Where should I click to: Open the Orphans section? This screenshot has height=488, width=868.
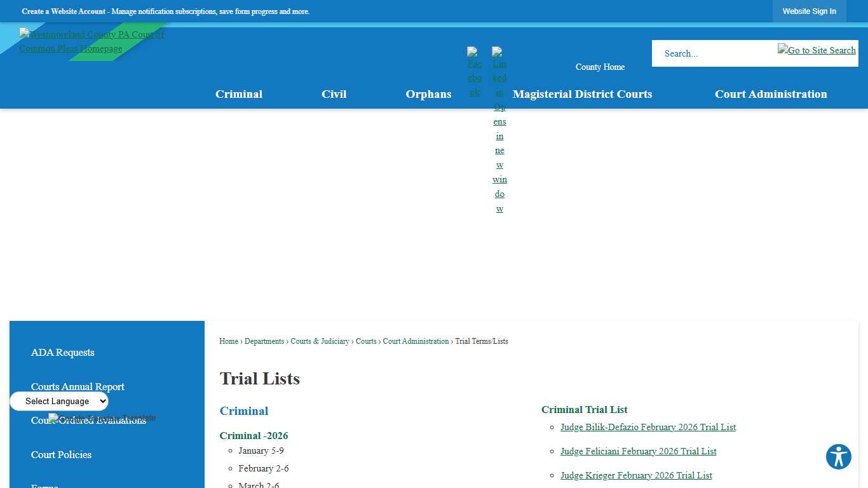pos(428,94)
